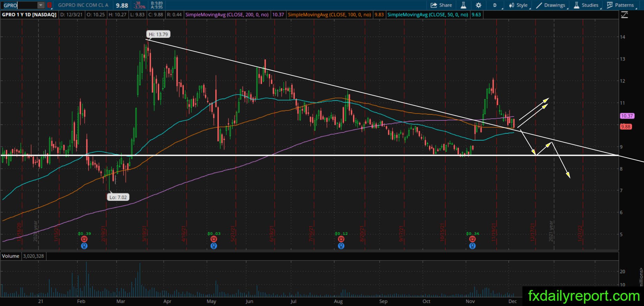The width and height of the screenshot is (644, 306).
Task: Click the purple 10.37 price axis tag
Action: 627,116
